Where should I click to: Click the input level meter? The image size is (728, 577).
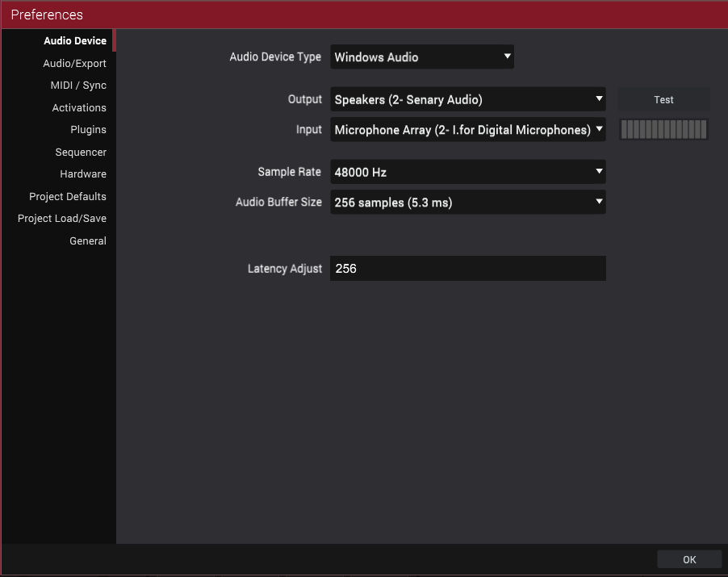coord(663,129)
